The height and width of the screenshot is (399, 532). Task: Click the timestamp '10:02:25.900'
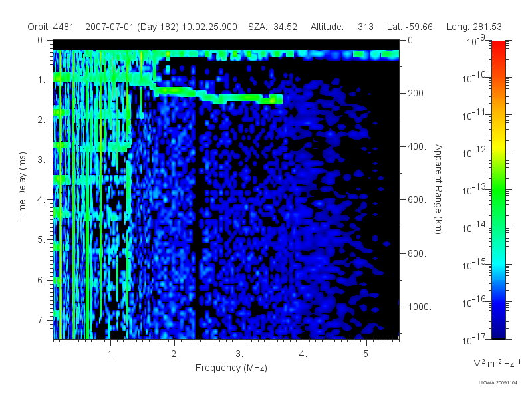tap(209, 27)
